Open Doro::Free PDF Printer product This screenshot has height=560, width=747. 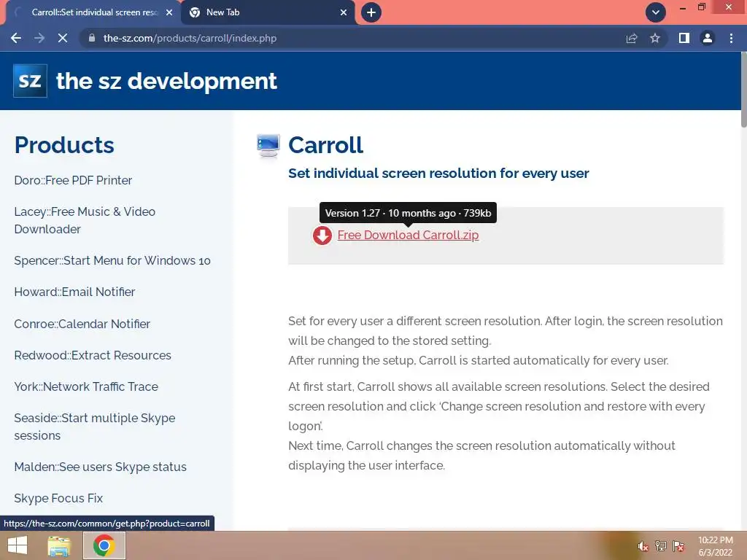[73, 181]
